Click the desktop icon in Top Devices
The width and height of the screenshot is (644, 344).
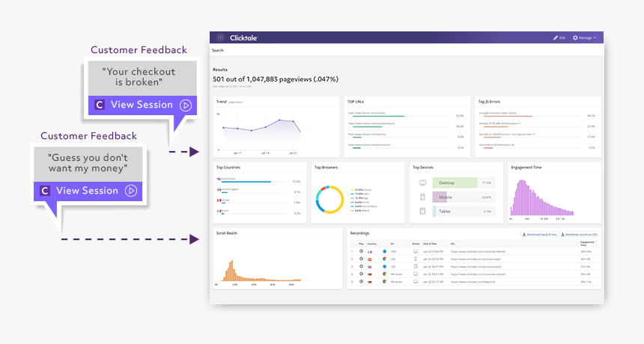422,183
